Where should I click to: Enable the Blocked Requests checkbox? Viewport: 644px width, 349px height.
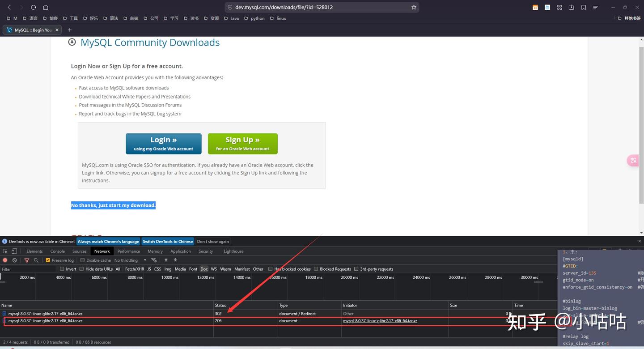click(x=316, y=269)
